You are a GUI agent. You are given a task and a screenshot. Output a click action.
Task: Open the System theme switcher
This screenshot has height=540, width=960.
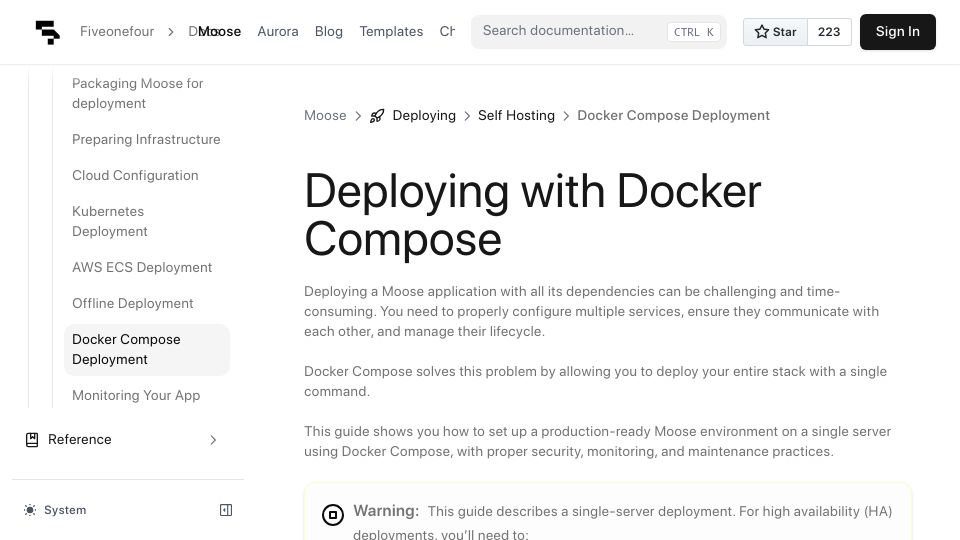(x=55, y=510)
